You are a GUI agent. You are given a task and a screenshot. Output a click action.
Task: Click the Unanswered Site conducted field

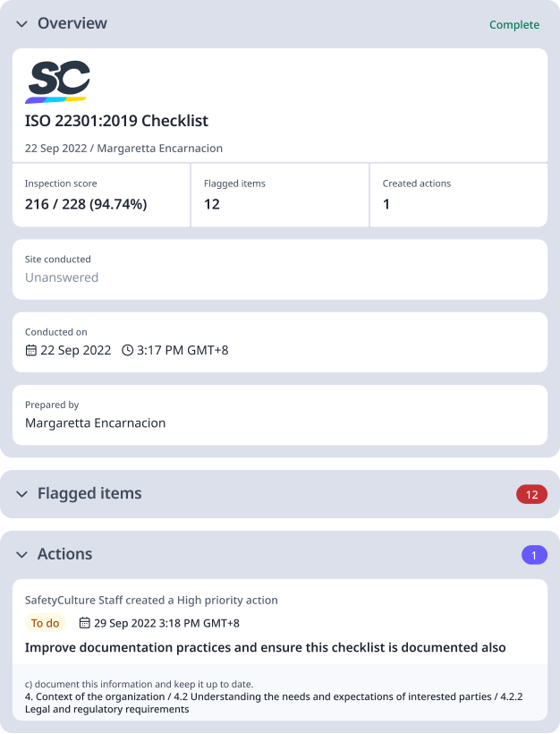coord(280,269)
